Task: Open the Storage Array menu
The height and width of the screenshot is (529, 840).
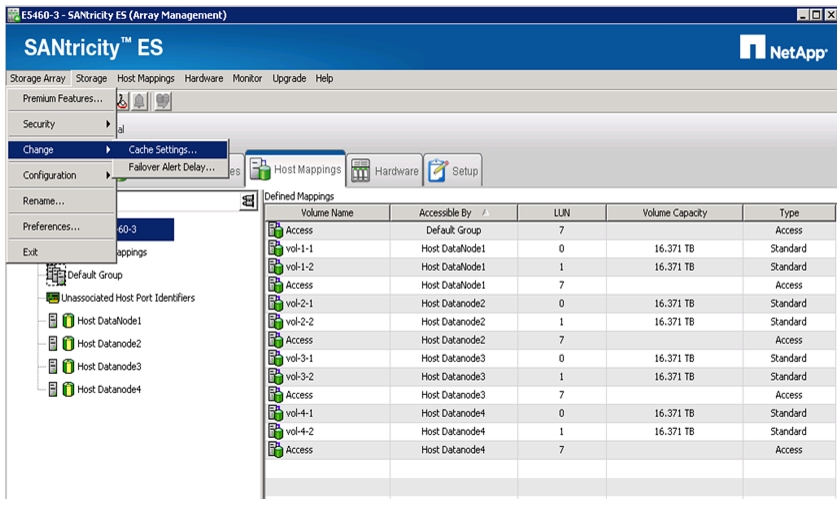Action: (38, 78)
